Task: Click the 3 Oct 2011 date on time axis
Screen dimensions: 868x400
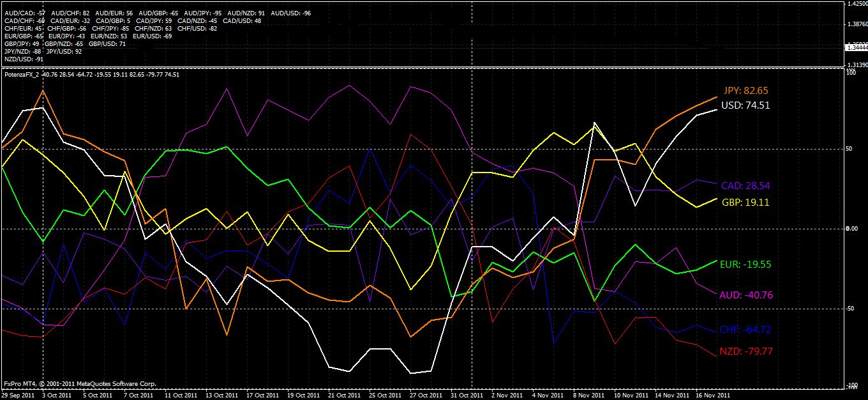Action: tap(56, 396)
